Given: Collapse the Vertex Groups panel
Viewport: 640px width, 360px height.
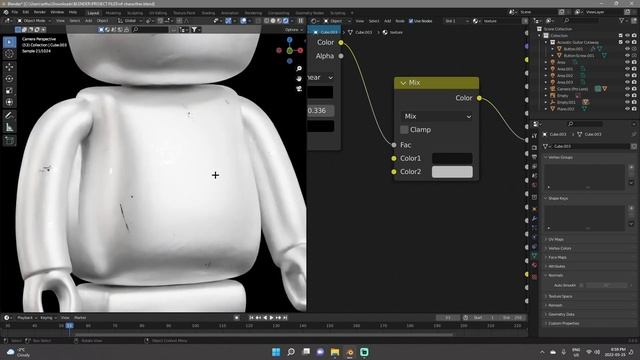Looking at the screenshot, I should 560,157.
